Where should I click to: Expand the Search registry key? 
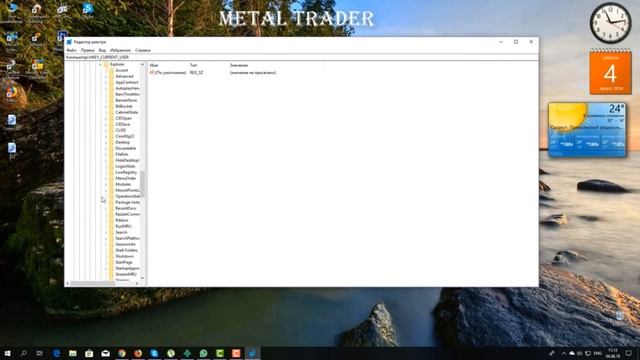[106, 232]
